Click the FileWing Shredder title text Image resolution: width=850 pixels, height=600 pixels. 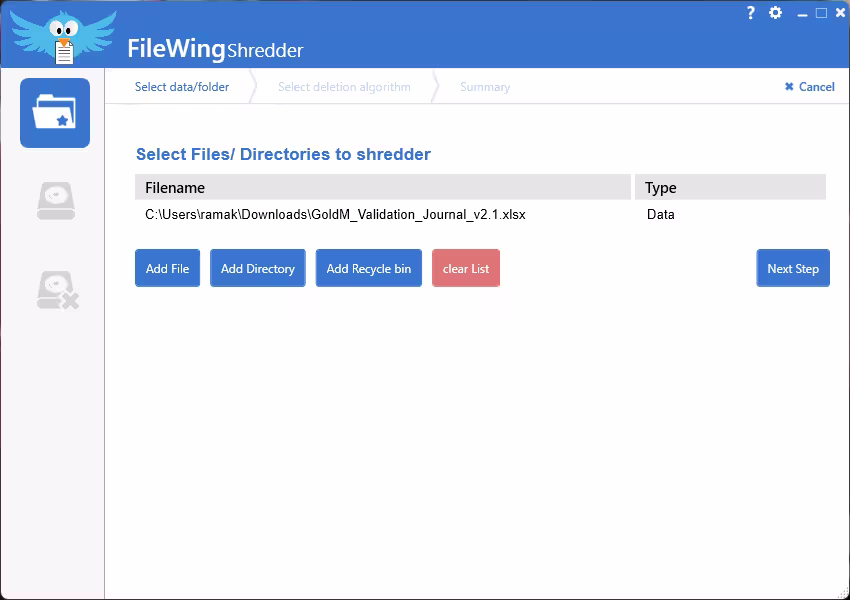[215, 49]
